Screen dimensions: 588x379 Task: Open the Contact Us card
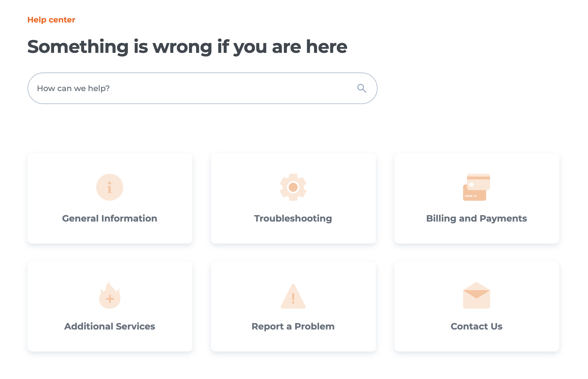click(477, 306)
